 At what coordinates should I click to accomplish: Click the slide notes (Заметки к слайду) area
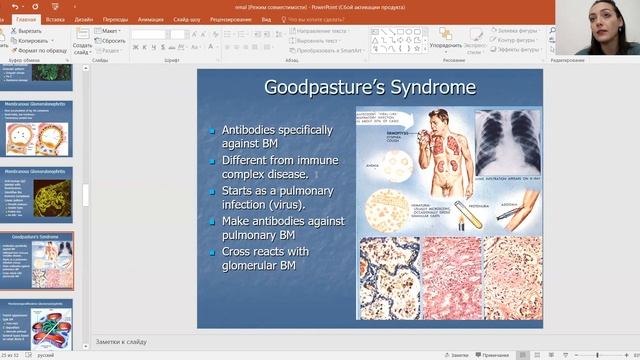(121, 342)
